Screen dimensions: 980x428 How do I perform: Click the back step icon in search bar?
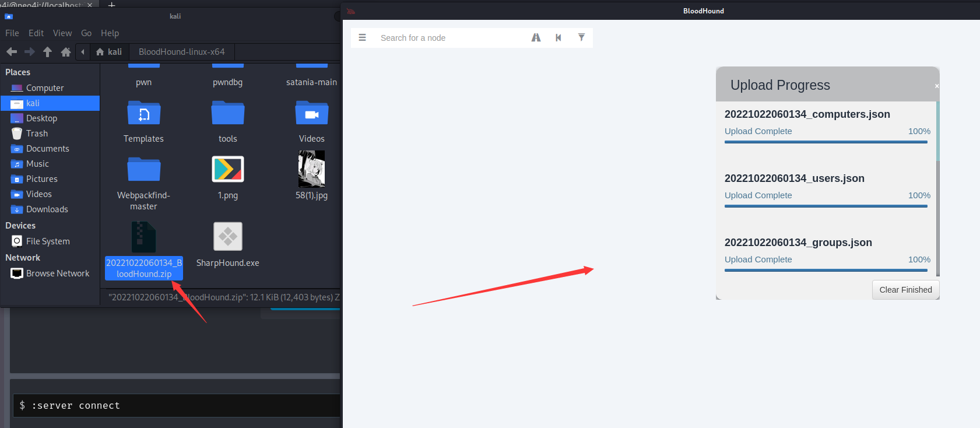(559, 37)
